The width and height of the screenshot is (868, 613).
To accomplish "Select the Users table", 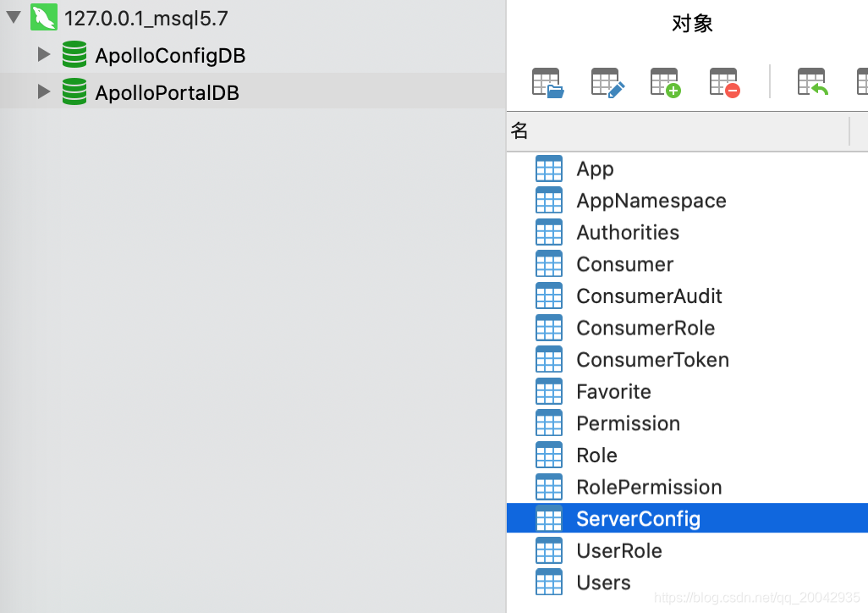I will pyautogui.click(x=603, y=583).
